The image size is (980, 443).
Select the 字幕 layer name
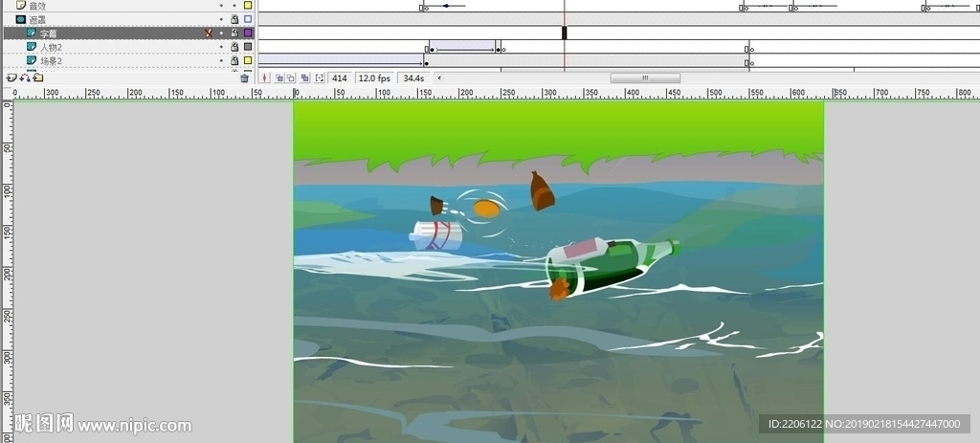(49, 33)
